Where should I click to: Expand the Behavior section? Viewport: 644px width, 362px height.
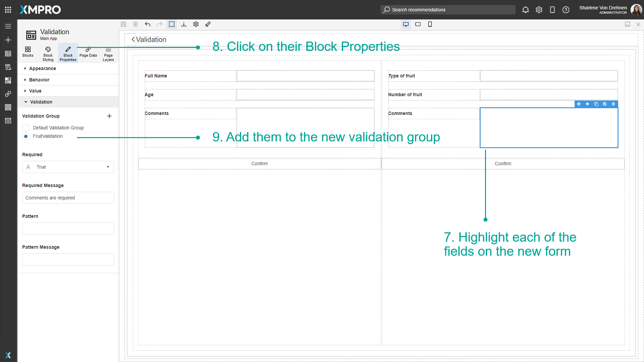[x=39, y=80]
